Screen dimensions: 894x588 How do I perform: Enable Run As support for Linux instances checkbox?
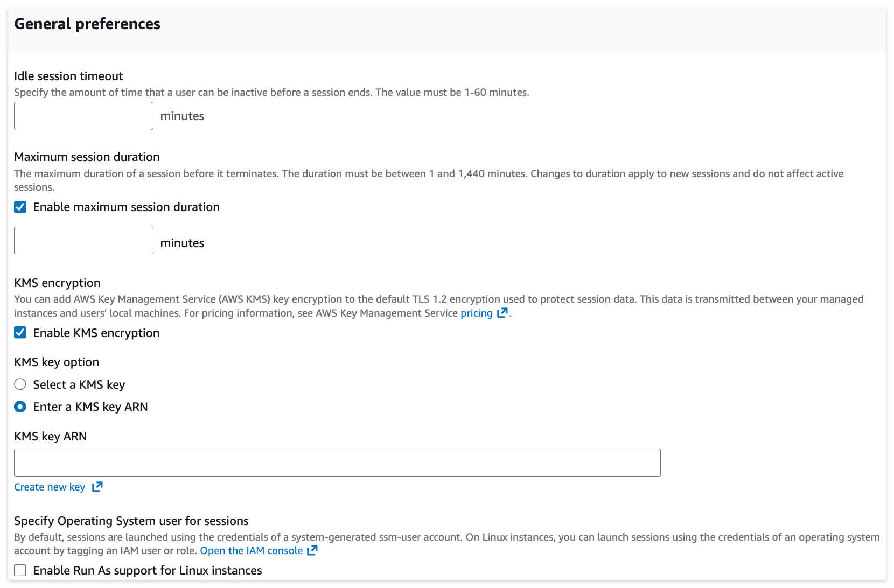click(x=20, y=570)
